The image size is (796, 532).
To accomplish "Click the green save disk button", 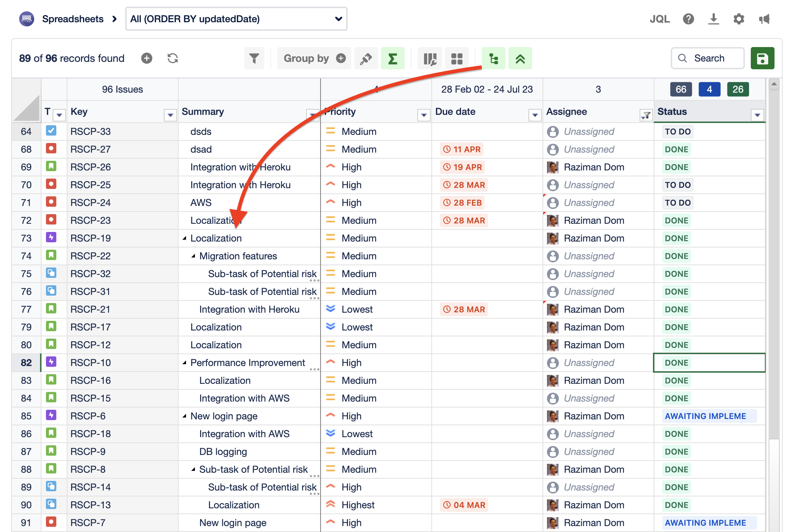I will point(762,59).
